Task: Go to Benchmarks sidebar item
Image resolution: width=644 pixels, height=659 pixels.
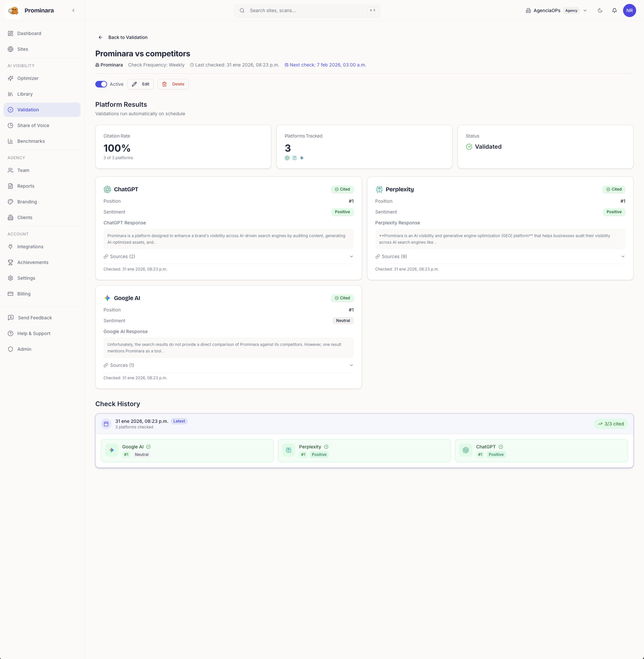Action: (31, 141)
